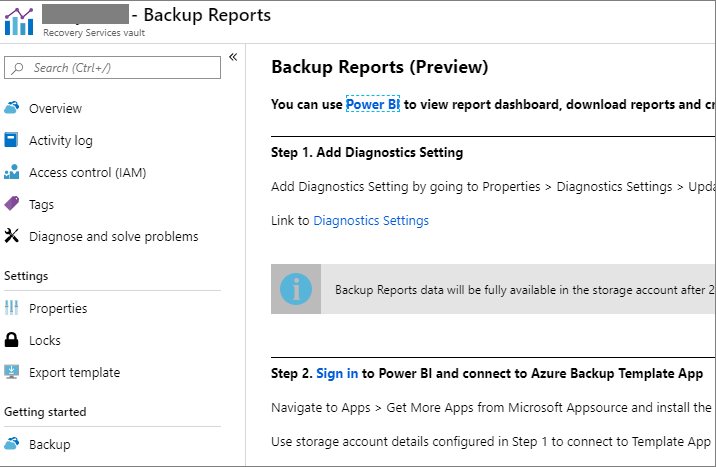Click the Overview cloud icon
The width and height of the screenshot is (716, 467).
click(x=11, y=108)
